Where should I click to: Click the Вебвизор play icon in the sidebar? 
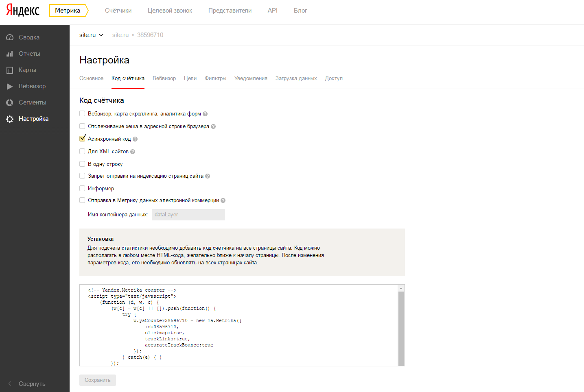[10, 86]
